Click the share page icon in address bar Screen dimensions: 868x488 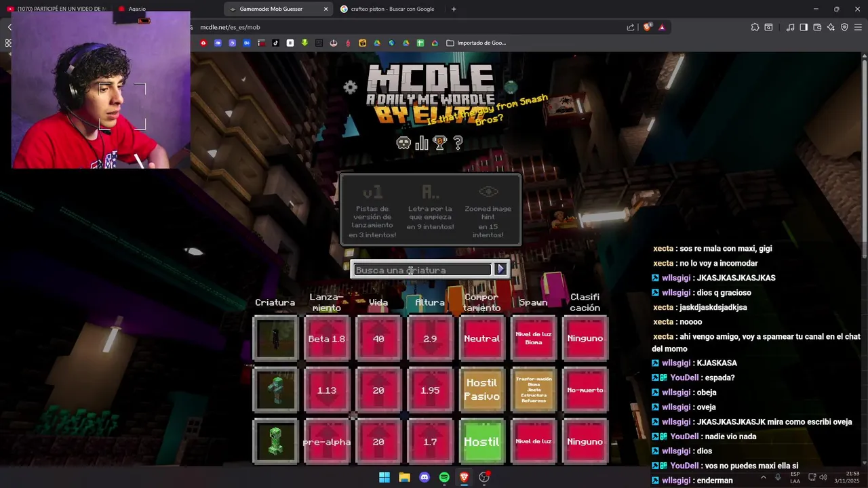pos(631,27)
